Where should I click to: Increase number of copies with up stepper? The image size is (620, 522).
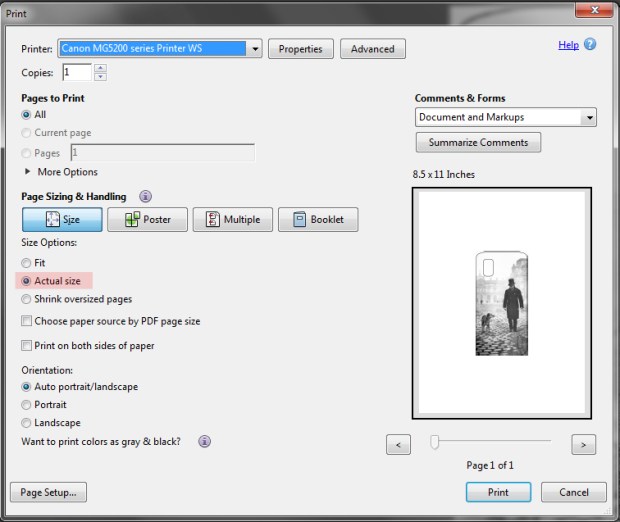point(100,69)
